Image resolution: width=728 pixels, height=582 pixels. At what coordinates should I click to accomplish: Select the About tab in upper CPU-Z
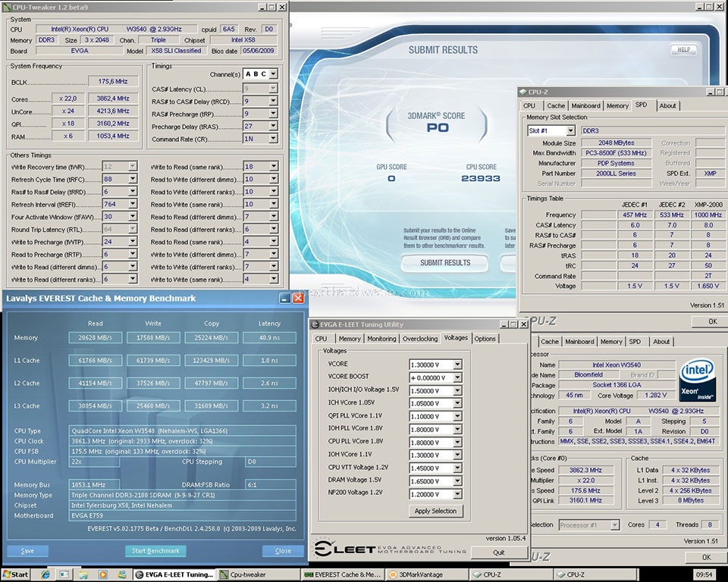(667, 106)
